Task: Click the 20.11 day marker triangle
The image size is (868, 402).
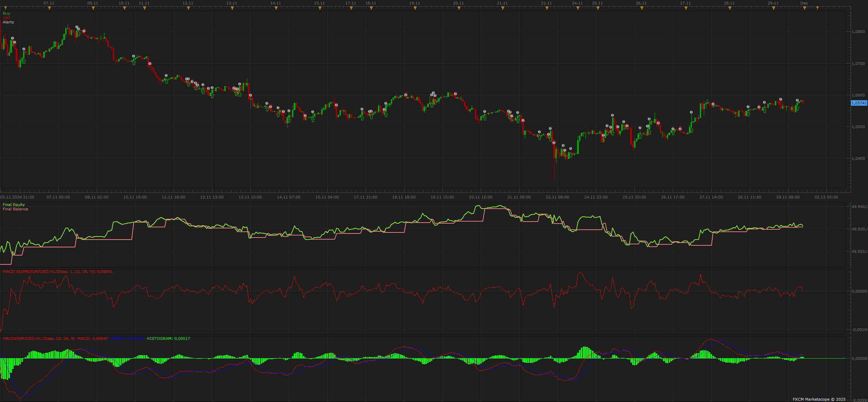Action: [x=459, y=8]
